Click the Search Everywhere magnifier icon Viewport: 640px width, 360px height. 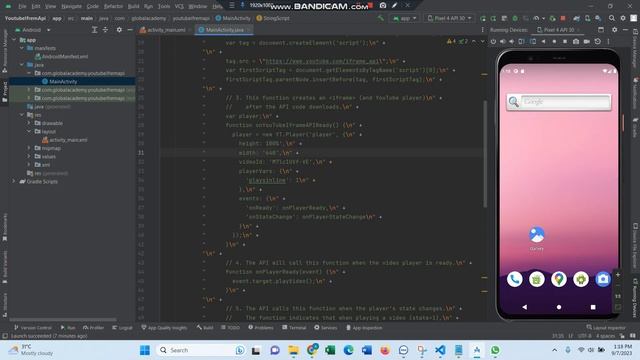(611, 18)
